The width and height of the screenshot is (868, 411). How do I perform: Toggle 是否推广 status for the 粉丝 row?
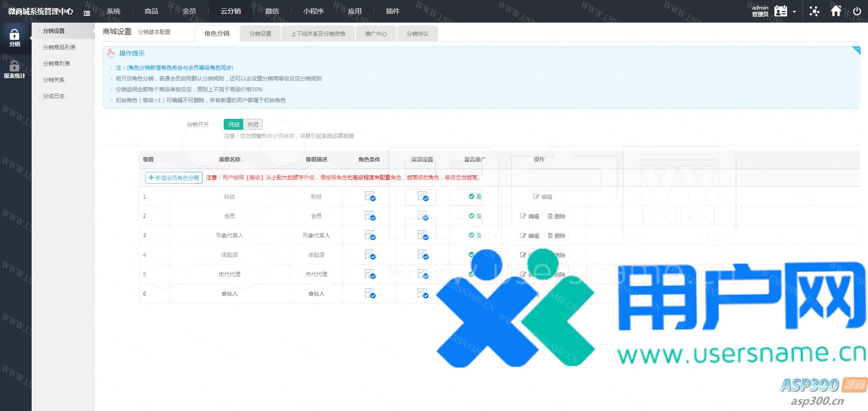475,197
